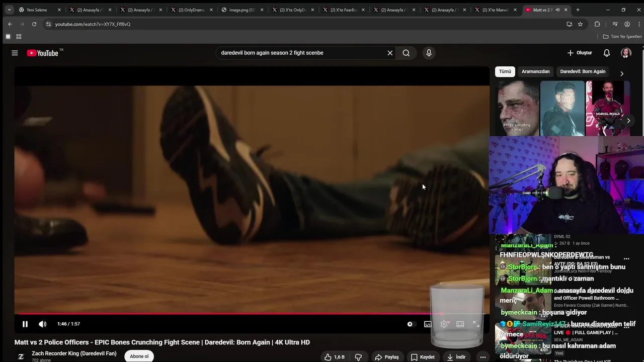Viewport: 644px width, 362px height.
Task: Reload the page
Action: pyautogui.click(x=34, y=24)
